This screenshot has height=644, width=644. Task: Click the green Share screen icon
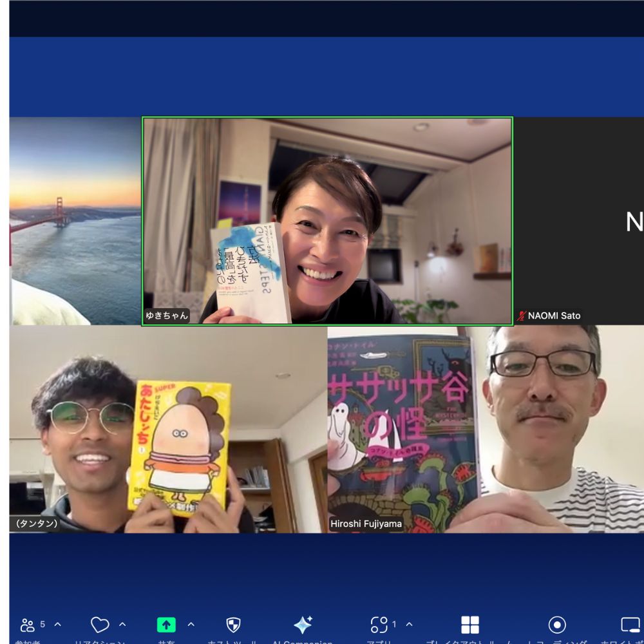pos(166,625)
